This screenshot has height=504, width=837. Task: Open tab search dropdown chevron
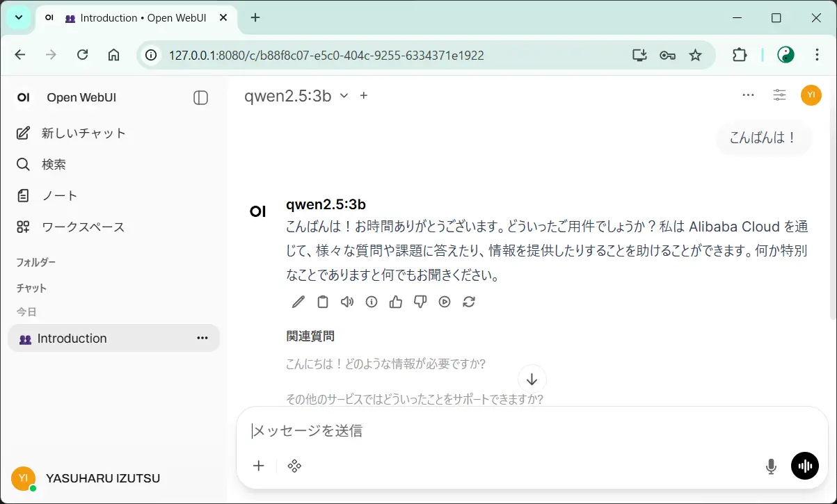coord(19,18)
